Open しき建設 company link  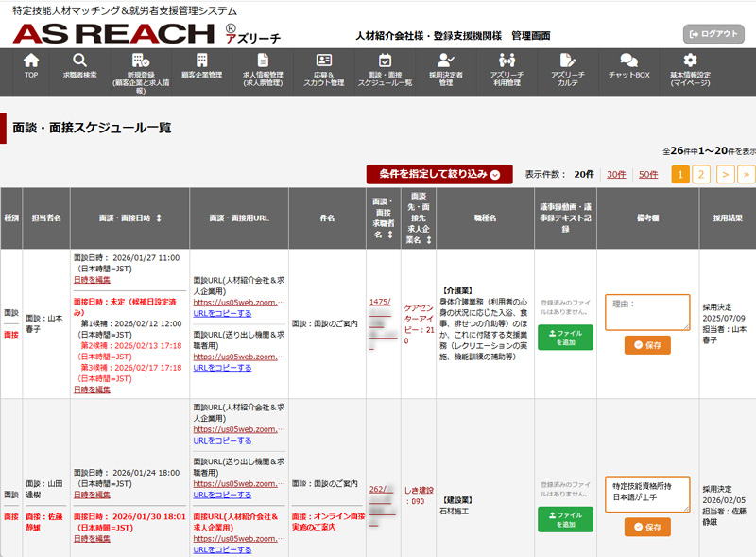coord(419,496)
